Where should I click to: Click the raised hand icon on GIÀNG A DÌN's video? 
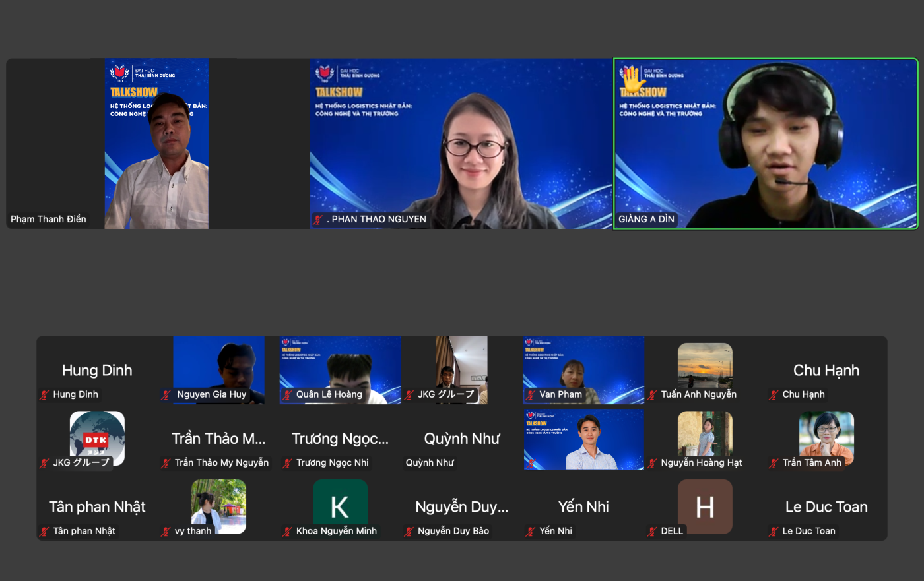click(x=632, y=80)
